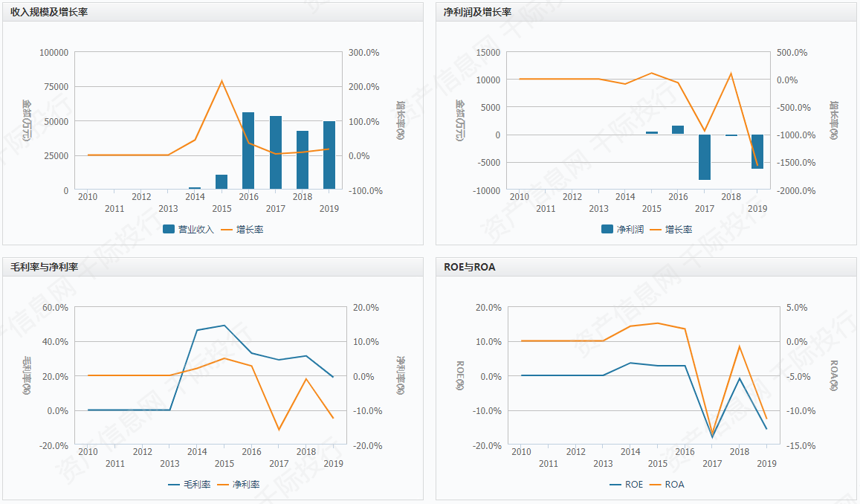Select the 毛利率与净利率 panel title

pos(45,267)
